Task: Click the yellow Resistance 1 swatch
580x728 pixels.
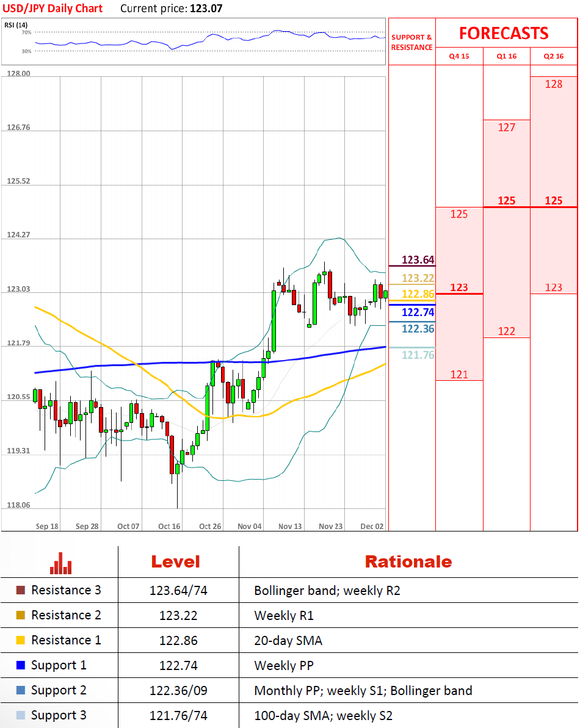Action: [21, 640]
